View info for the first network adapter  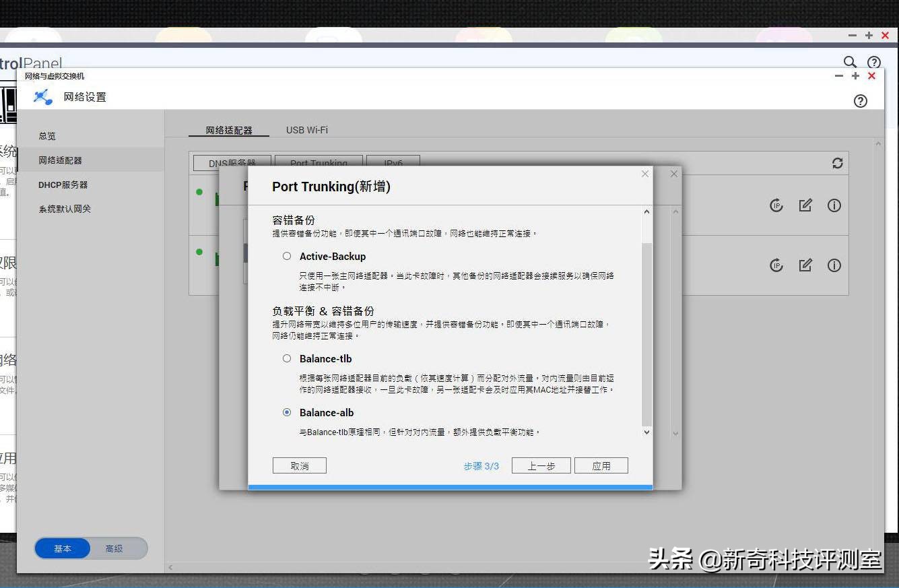tap(834, 205)
